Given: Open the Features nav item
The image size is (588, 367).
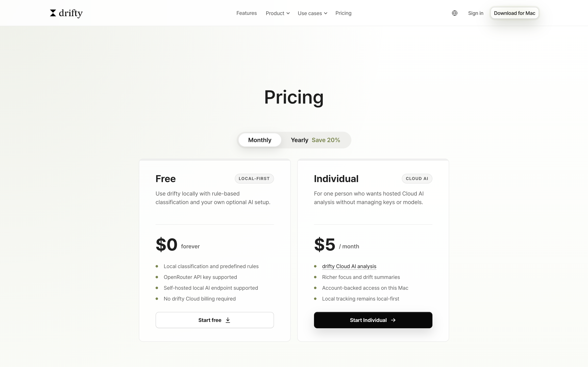Looking at the screenshot, I should (x=246, y=13).
